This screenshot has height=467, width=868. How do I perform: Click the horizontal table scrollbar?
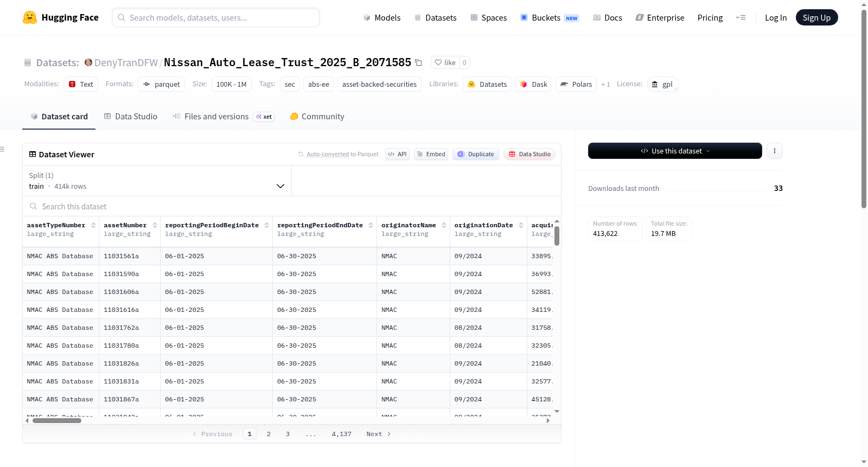[57, 420]
